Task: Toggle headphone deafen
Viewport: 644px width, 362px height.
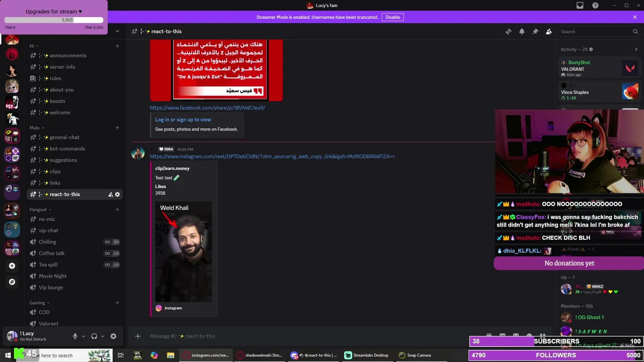Action: (94, 336)
